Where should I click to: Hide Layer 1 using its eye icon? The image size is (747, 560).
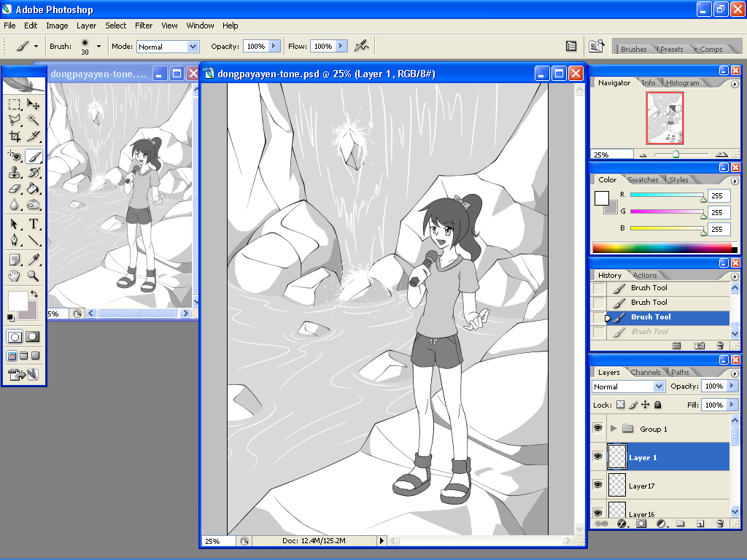coord(598,457)
